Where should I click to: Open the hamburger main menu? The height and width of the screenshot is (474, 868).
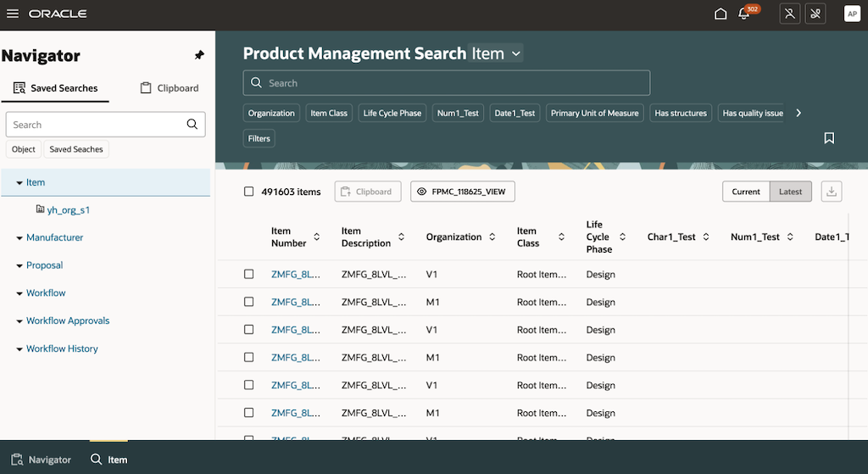[x=12, y=14]
